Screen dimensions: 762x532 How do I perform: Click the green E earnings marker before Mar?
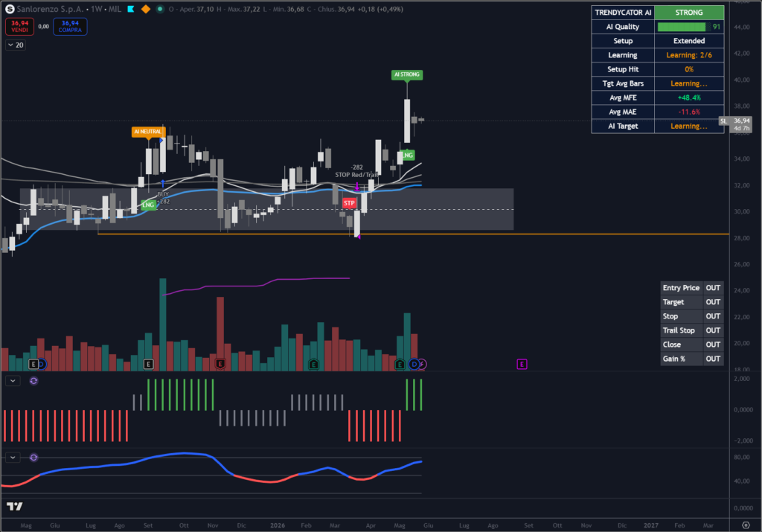(x=313, y=364)
